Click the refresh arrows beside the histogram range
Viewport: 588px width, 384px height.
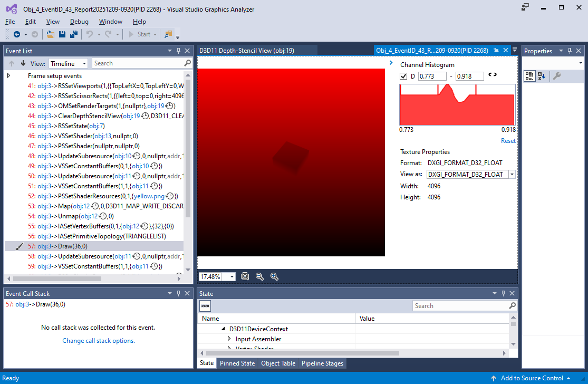[493, 75]
